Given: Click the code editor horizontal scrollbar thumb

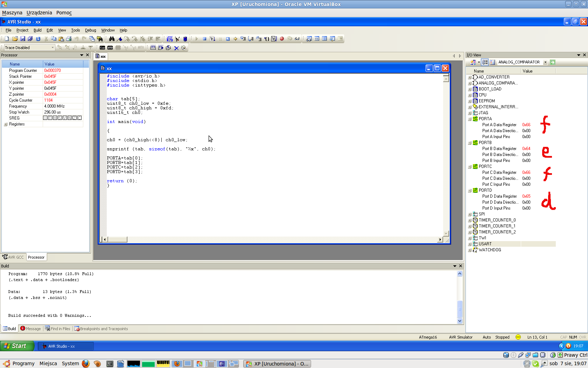Looking at the screenshot, I should [117, 240].
